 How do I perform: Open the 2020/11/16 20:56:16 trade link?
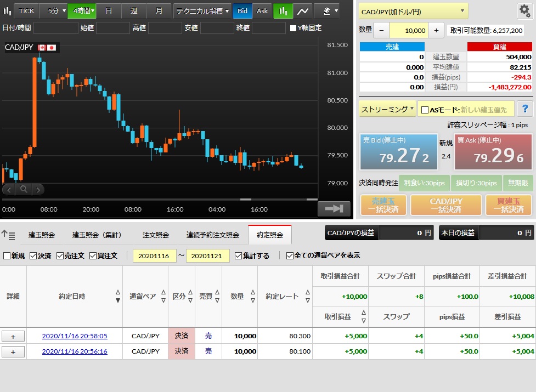pos(75,351)
